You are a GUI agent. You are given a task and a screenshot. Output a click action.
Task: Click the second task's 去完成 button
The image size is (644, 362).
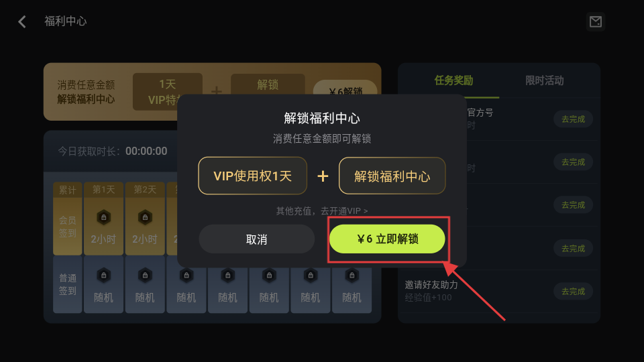click(x=573, y=162)
